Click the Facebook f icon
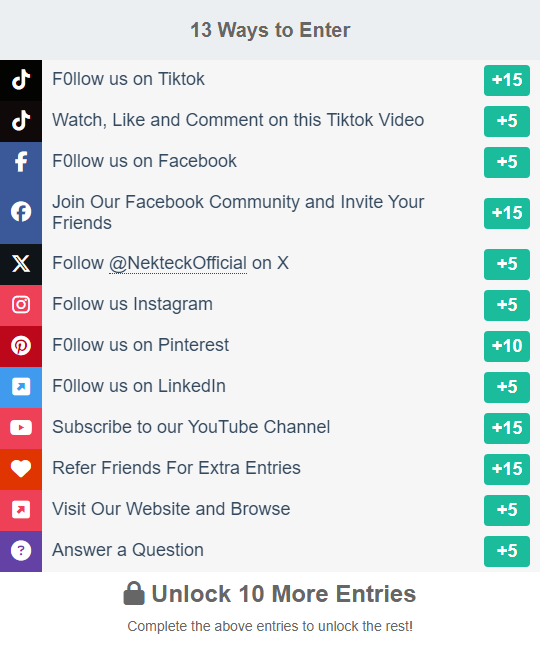Viewport: 540px width, 648px height. point(21,162)
